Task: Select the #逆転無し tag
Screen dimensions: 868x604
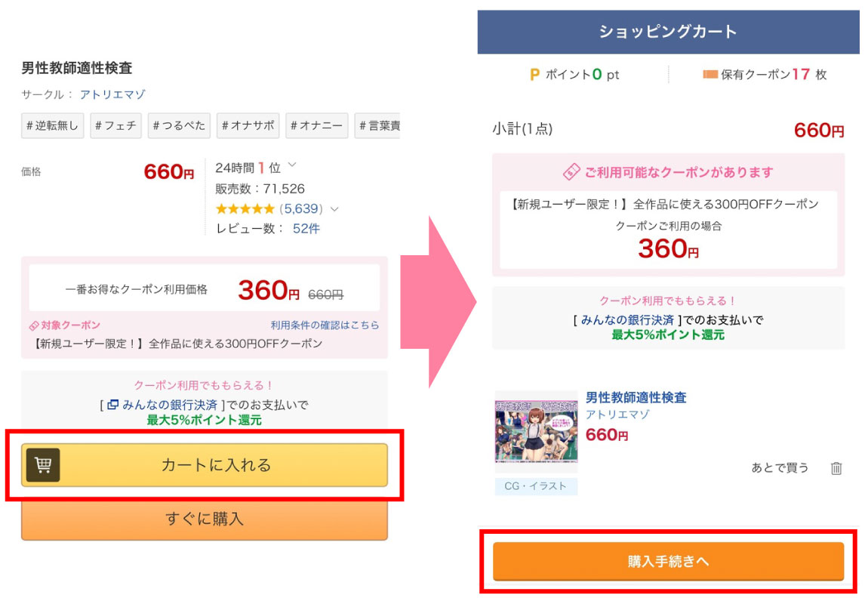Action: click(x=53, y=125)
